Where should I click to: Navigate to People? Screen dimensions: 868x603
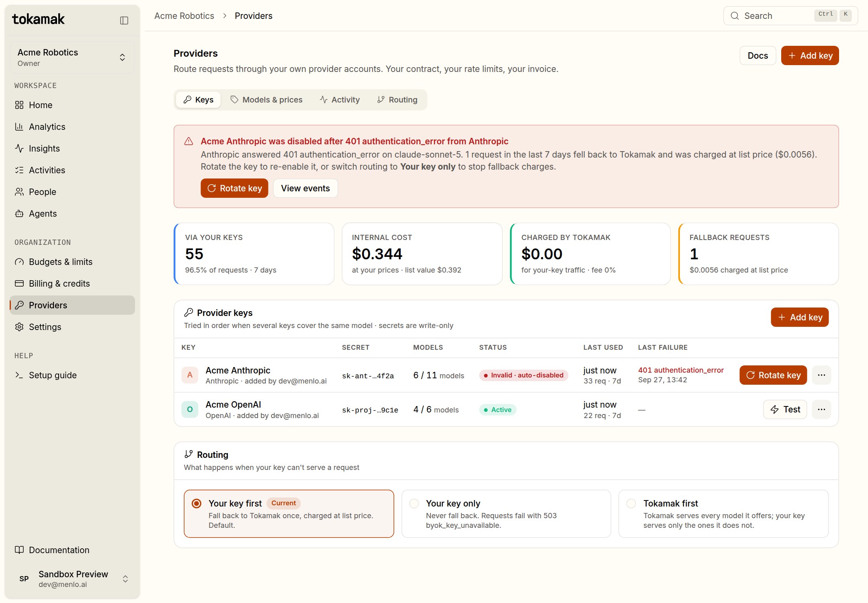point(72,192)
